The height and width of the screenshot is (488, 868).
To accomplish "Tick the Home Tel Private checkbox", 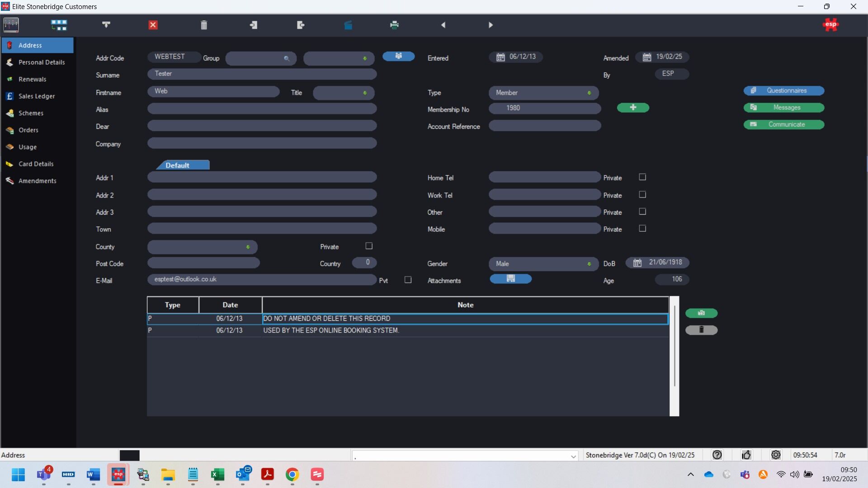I will pyautogui.click(x=642, y=177).
